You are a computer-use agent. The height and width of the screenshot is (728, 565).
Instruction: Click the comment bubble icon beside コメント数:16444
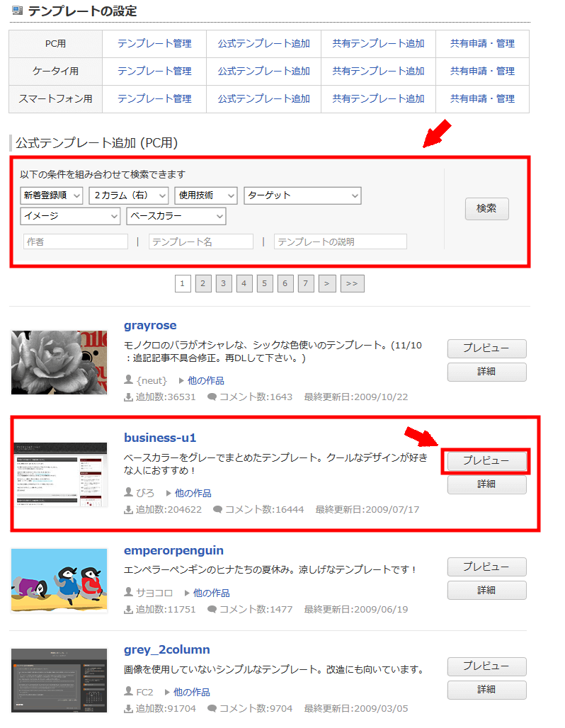(218, 510)
